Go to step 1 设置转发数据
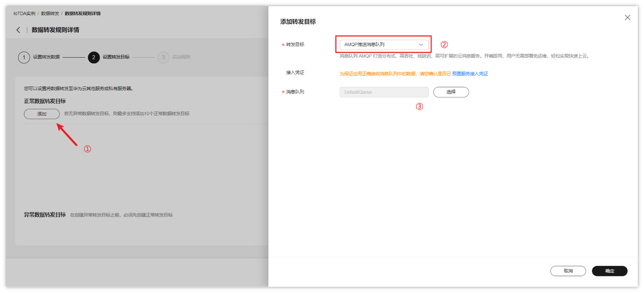 39,57
